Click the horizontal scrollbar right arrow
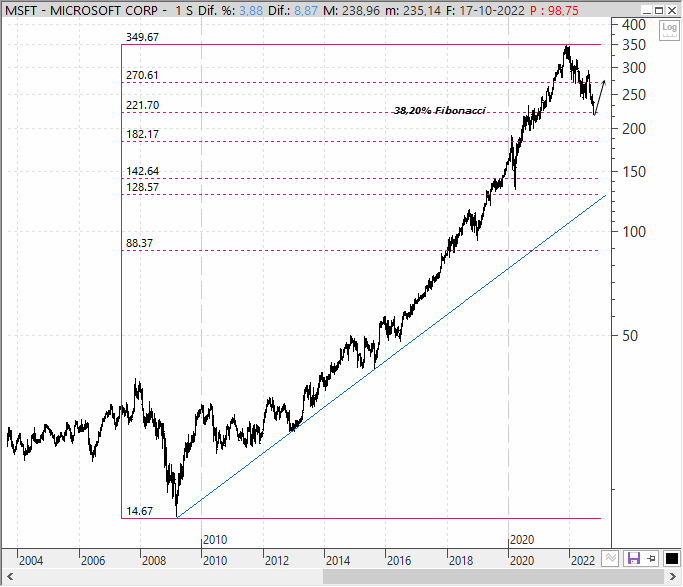Viewport: 683px width, 587px height. 673,577
